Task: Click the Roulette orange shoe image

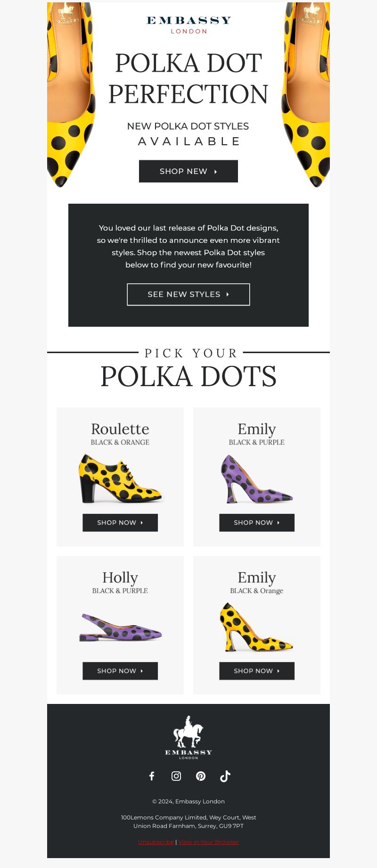Action: click(x=120, y=478)
